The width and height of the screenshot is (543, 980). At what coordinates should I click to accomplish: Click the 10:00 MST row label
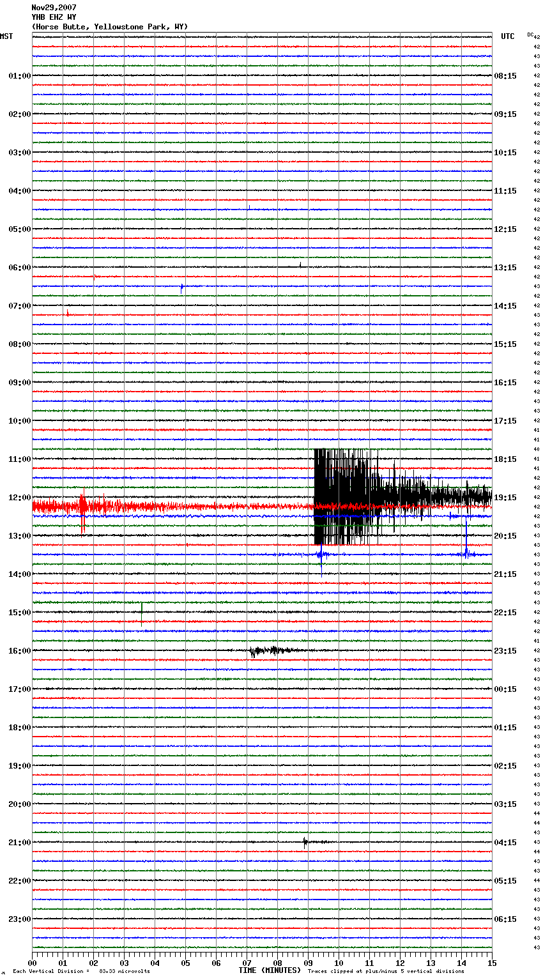[20, 421]
